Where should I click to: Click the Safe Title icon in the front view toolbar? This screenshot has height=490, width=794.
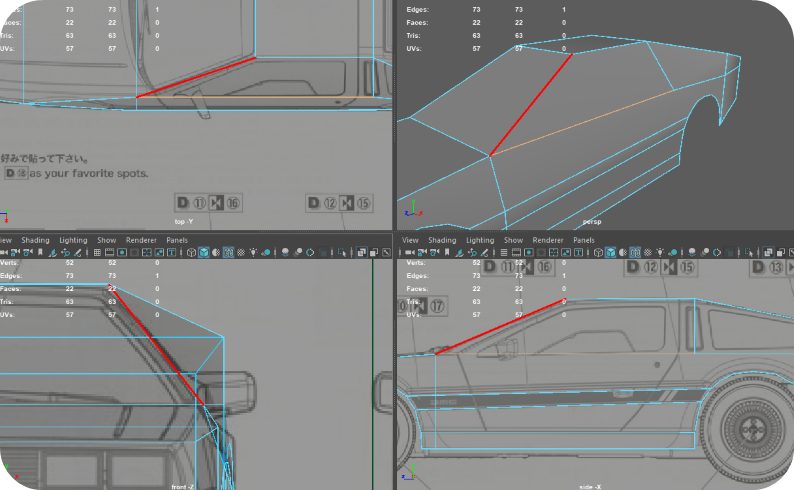[x=172, y=252]
